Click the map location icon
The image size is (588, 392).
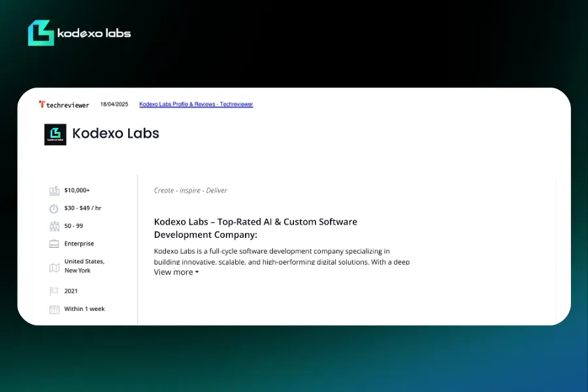54,267
